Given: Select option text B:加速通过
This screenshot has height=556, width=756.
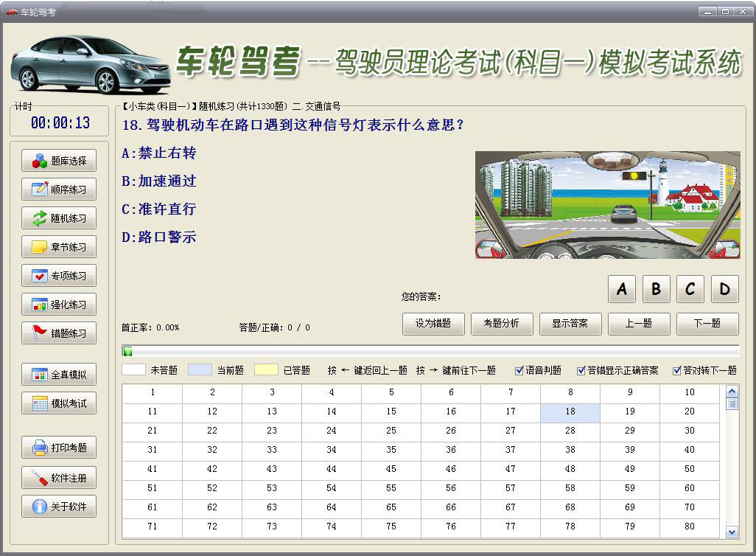Looking at the screenshot, I should (158, 181).
